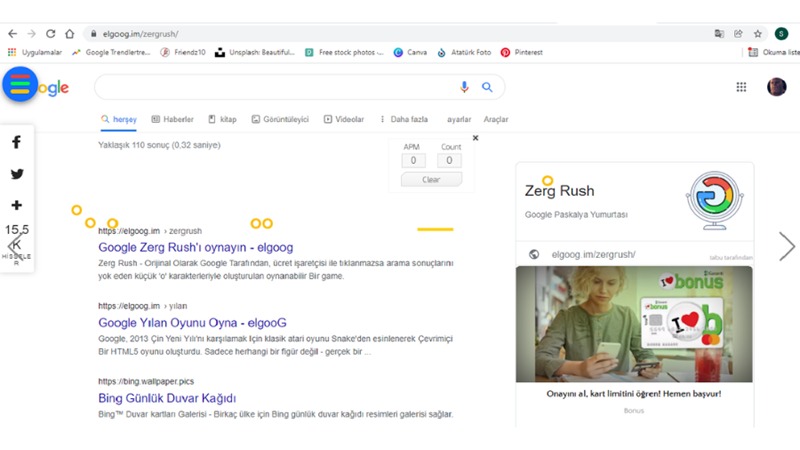Click the Google search input box
The width and height of the screenshot is (800, 450).
coord(275,88)
